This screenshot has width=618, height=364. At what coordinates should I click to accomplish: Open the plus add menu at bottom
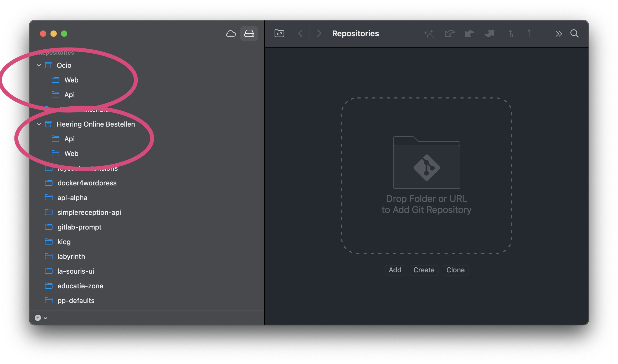pyautogui.click(x=41, y=318)
